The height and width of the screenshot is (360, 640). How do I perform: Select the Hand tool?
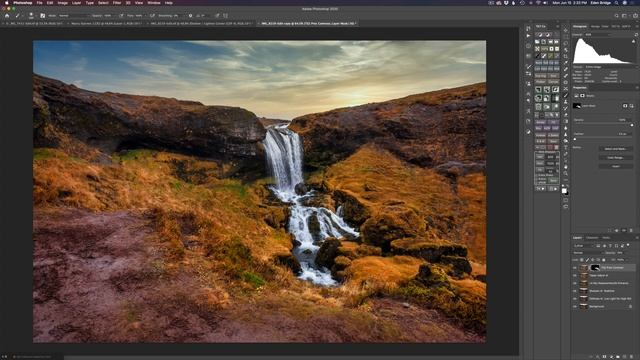(x=566, y=167)
